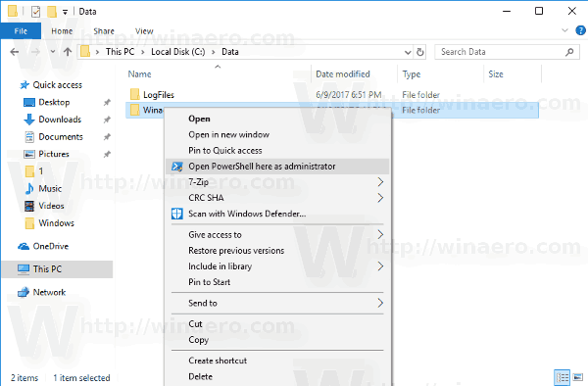This screenshot has height=386, width=588.
Task: Go up one level with Up arrow
Action: point(68,52)
